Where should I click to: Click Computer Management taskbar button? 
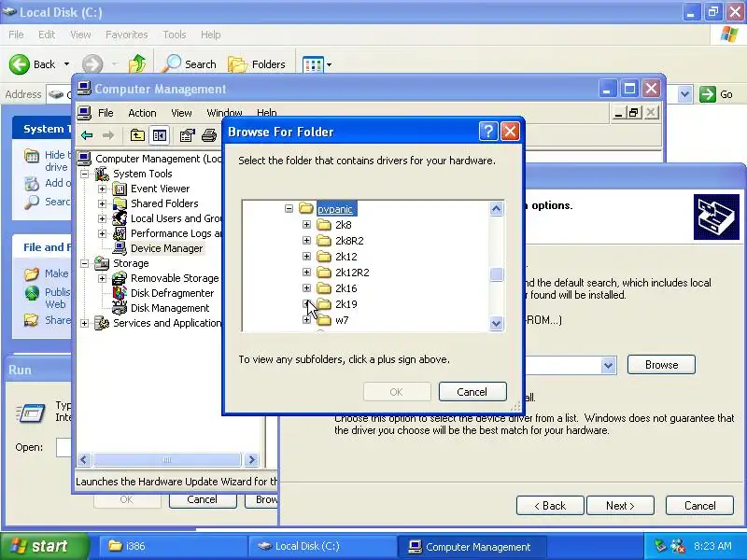[472, 546]
